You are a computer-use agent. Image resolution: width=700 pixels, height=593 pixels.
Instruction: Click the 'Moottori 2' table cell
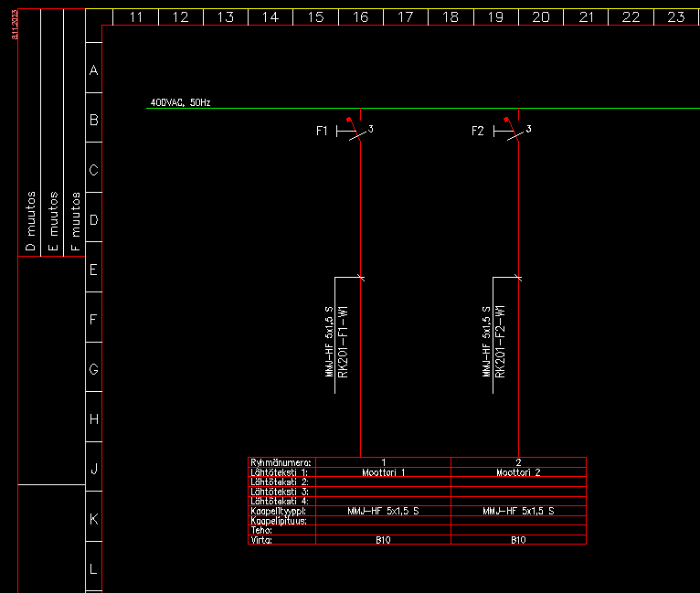518,472
